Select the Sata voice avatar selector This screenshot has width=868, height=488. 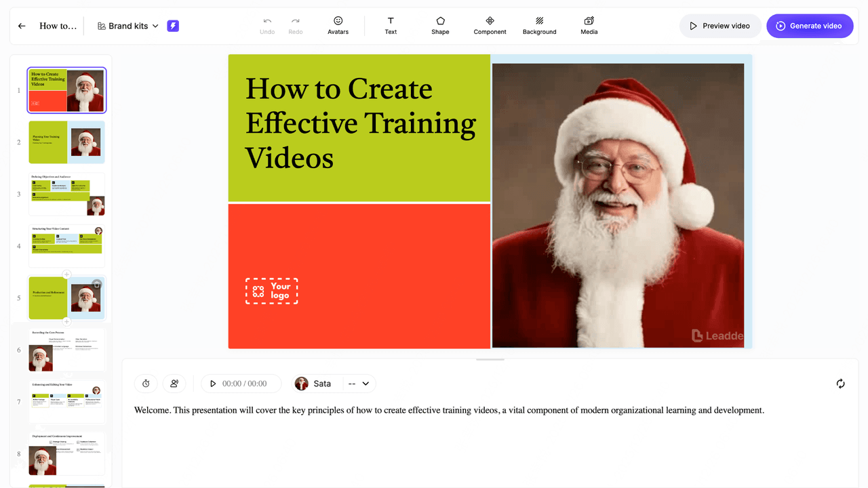tap(315, 384)
